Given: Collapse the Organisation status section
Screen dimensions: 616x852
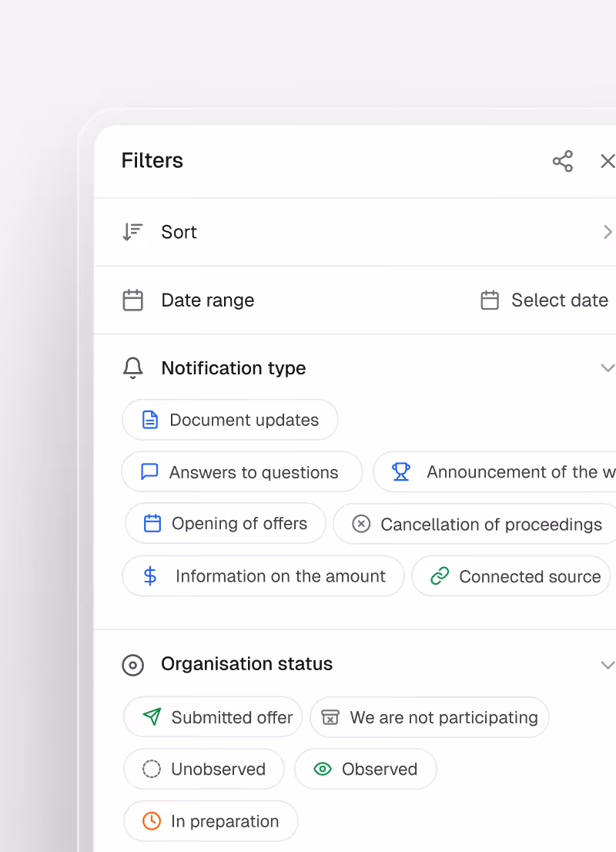Looking at the screenshot, I should coord(608,665).
